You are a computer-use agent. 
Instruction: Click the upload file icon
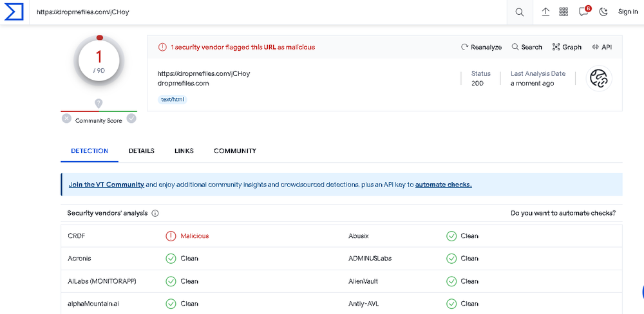(545, 12)
